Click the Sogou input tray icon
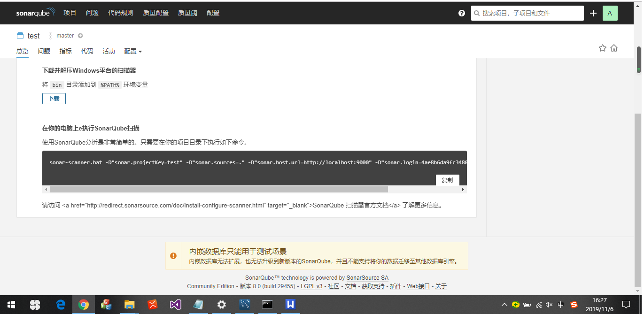This screenshot has width=644, height=314. click(x=574, y=305)
